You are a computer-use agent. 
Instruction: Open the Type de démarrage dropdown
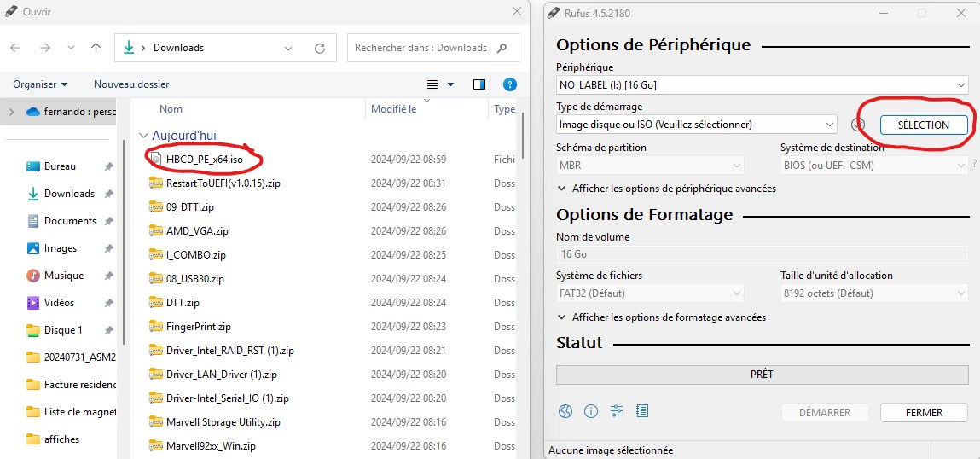[x=696, y=125]
